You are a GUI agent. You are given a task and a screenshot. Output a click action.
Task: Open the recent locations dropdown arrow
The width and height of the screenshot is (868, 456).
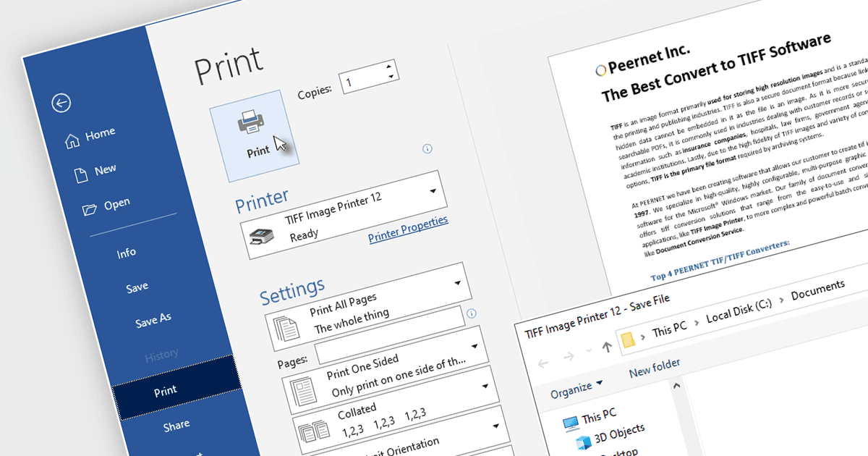point(590,351)
